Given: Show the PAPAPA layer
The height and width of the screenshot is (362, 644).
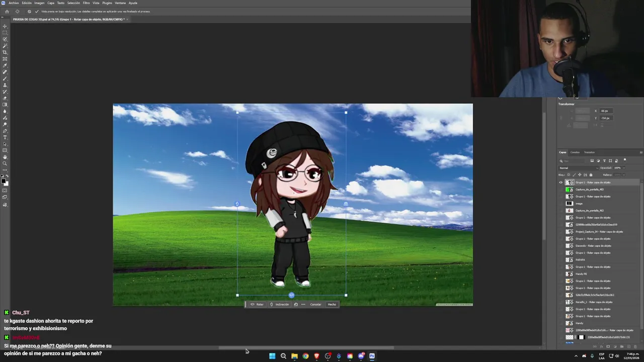Looking at the screenshot, I should pyautogui.click(x=561, y=260).
